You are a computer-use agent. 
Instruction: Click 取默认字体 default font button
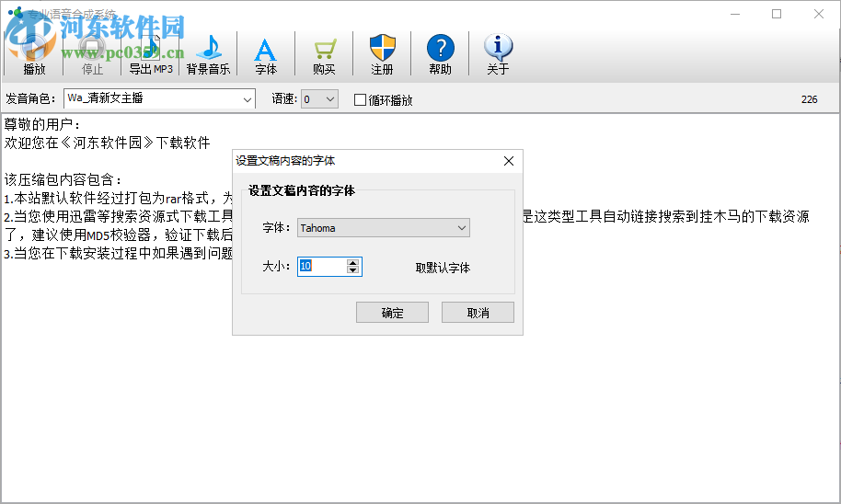coord(443,268)
